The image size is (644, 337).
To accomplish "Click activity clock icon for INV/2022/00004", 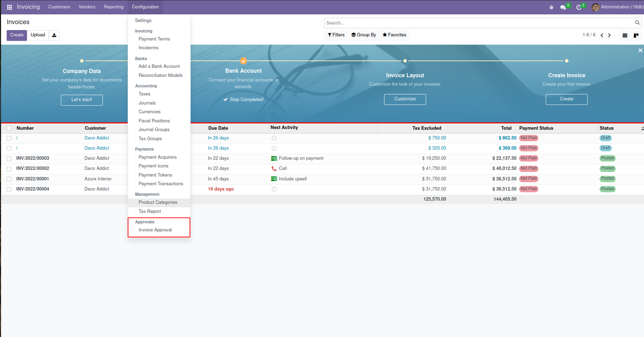I will point(274,189).
